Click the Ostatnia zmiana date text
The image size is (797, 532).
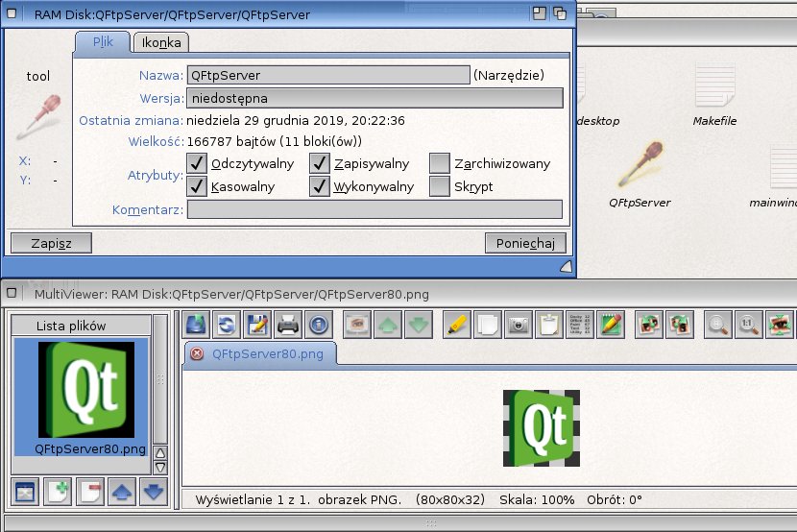(x=296, y=120)
